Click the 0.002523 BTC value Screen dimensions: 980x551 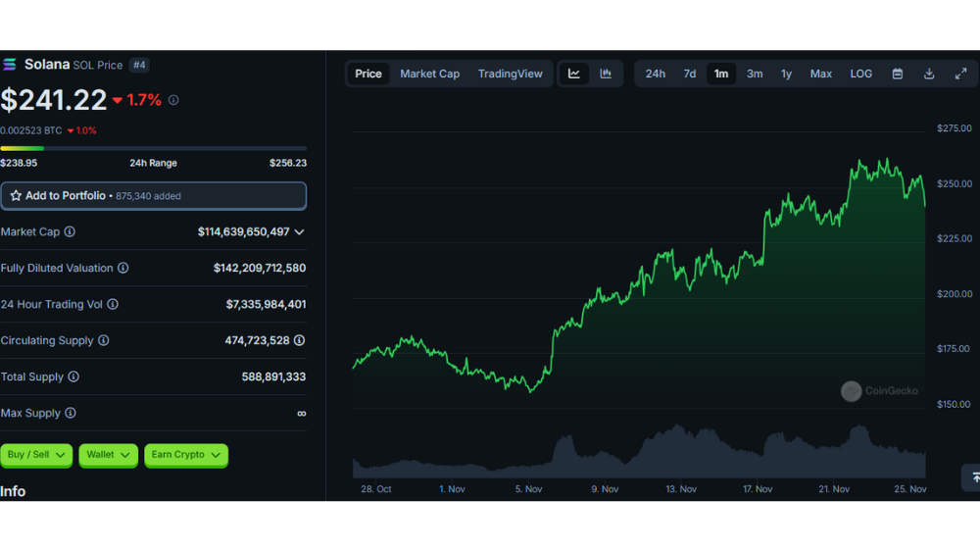(x=31, y=130)
